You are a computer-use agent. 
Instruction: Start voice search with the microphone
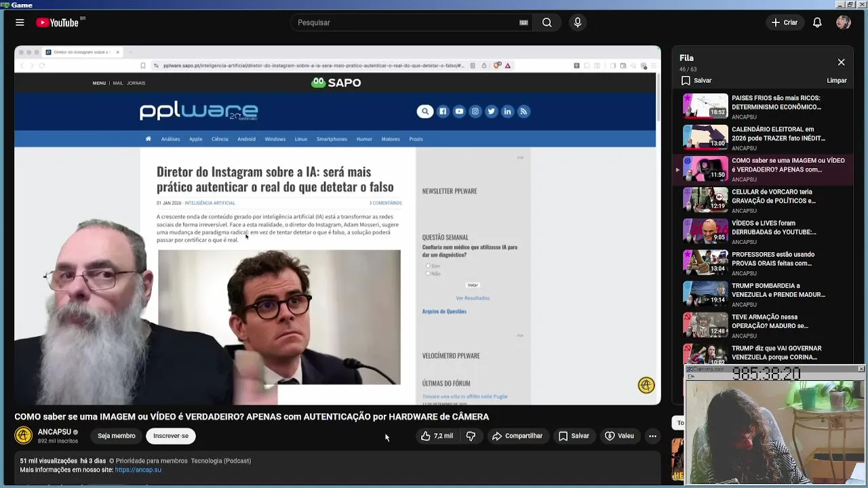click(x=578, y=22)
